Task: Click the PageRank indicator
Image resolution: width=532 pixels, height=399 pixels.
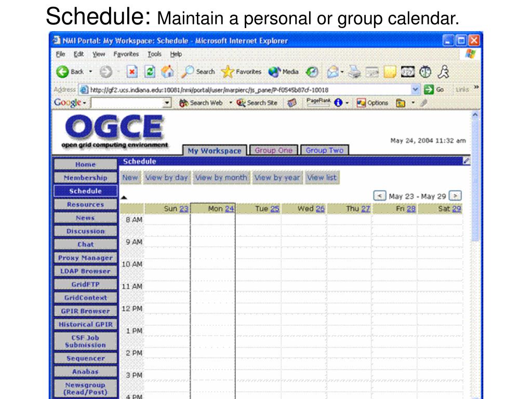Action: (x=318, y=102)
